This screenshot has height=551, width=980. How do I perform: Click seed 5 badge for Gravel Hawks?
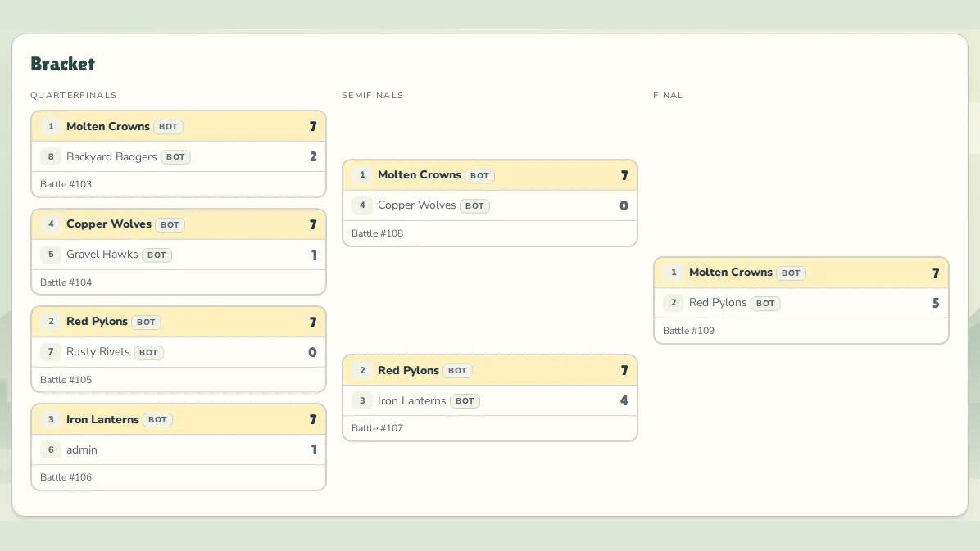pyautogui.click(x=51, y=255)
